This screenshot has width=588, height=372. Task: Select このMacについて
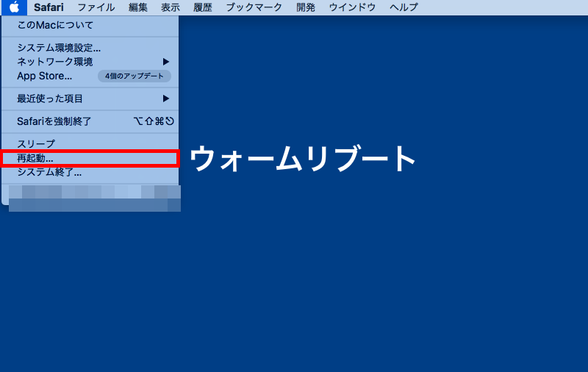tap(90, 26)
